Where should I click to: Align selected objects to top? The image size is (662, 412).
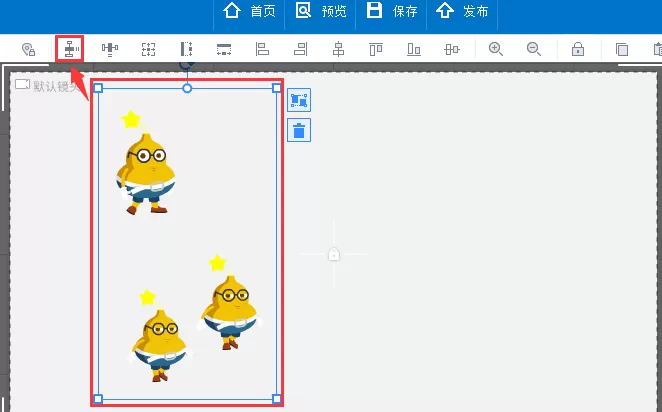tap(376, 49)
